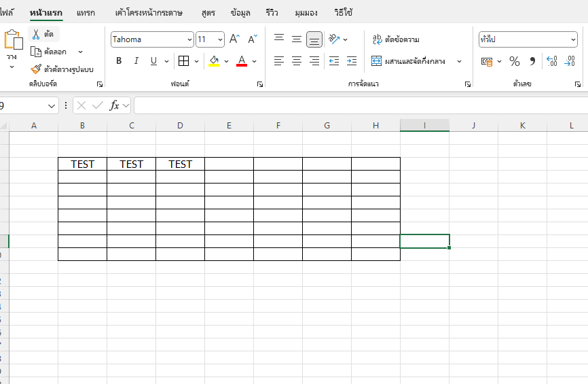Open borders dropdown arrow

pyautogui.click(x=196, y=61)
